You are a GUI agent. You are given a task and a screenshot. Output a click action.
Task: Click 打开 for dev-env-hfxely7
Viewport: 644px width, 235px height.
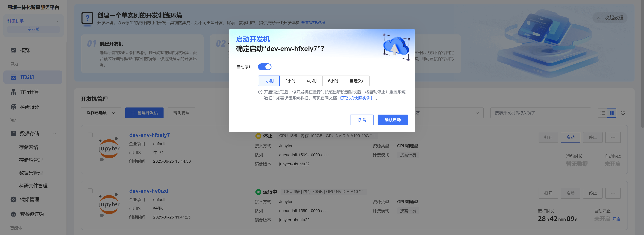coord(548,137)
